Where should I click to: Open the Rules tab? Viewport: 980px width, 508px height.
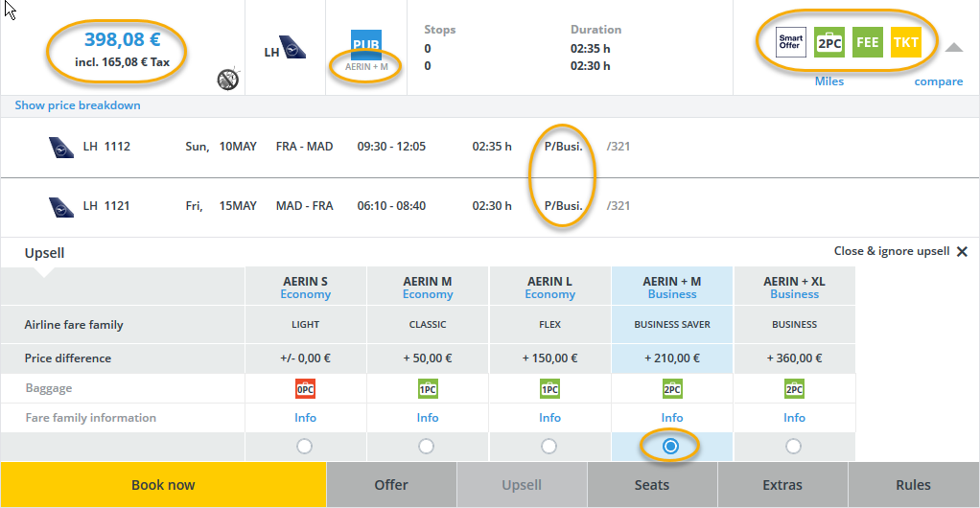[913, 485]
